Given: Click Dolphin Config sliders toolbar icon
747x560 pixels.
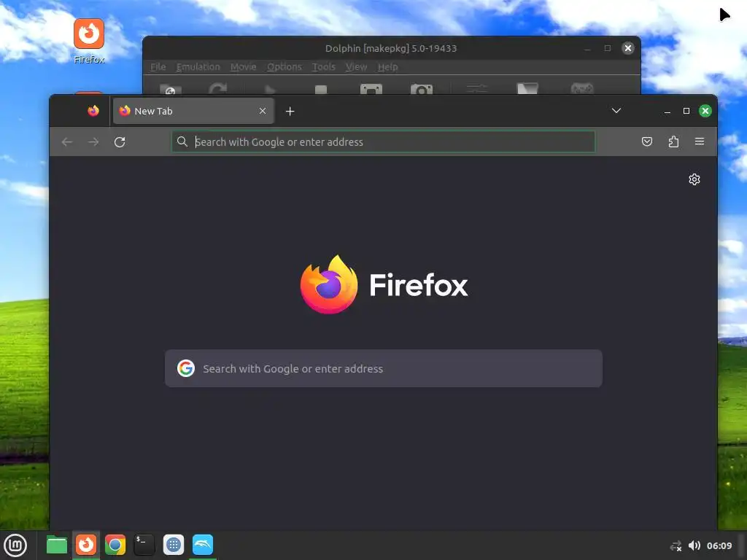Looking at the screenshot, I should click(x=477, y=88).
